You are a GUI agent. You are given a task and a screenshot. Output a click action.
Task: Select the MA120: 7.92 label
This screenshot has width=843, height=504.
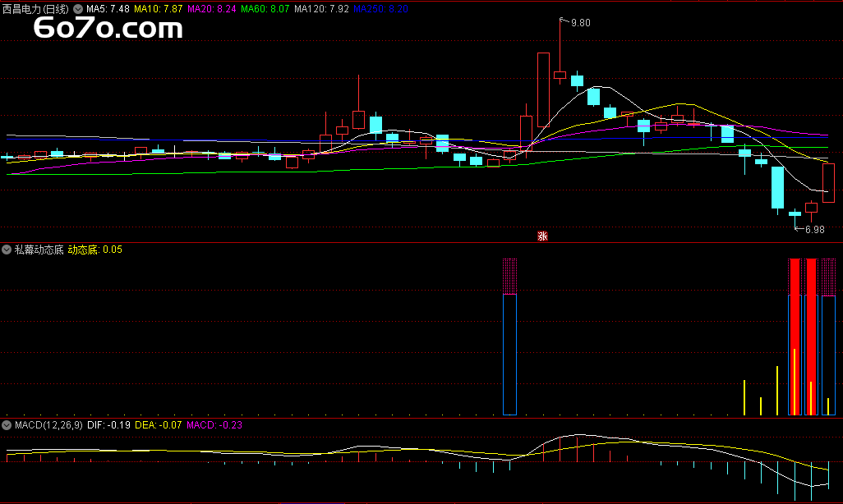coord(321,9)
